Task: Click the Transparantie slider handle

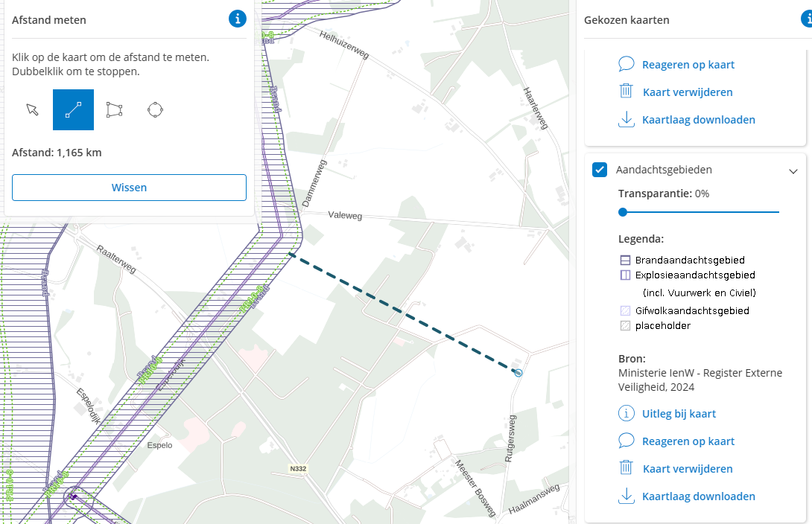Action: 623,212
